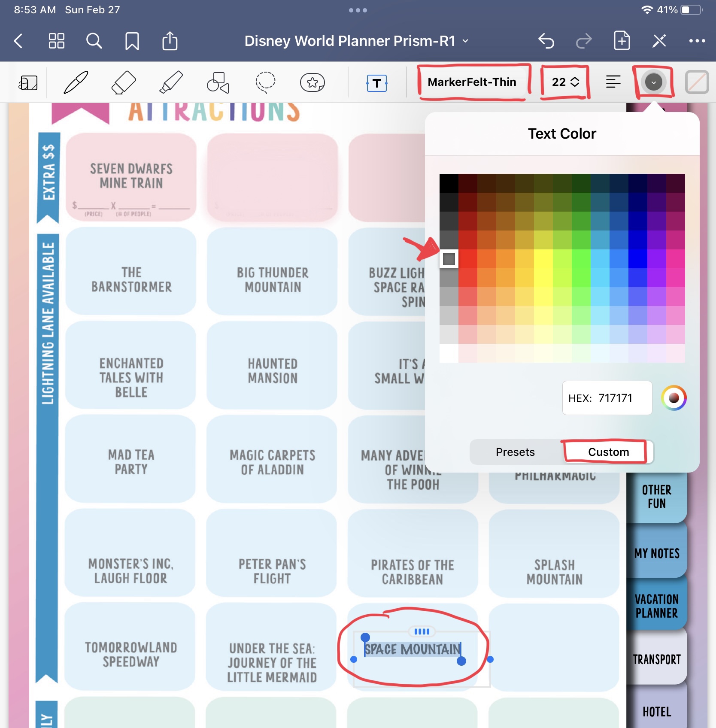Screen dimensions: 716x728
Task: Select the Eraser tool
Action: 124,82
